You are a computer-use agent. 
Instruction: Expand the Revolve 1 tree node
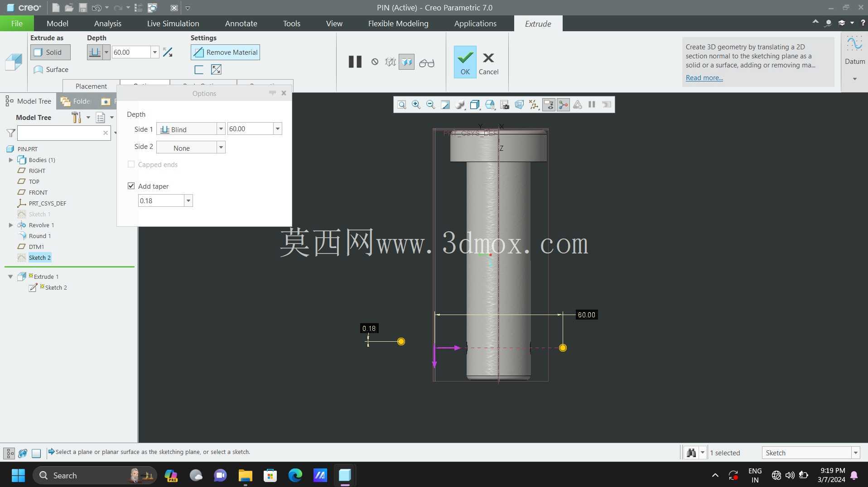tap(11, 225)
